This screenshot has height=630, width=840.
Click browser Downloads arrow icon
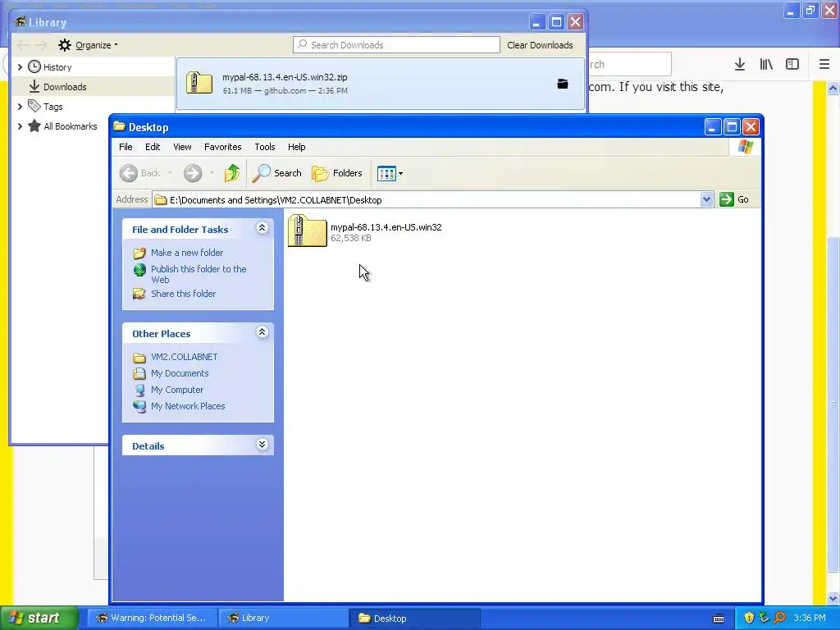coord(740,64)
